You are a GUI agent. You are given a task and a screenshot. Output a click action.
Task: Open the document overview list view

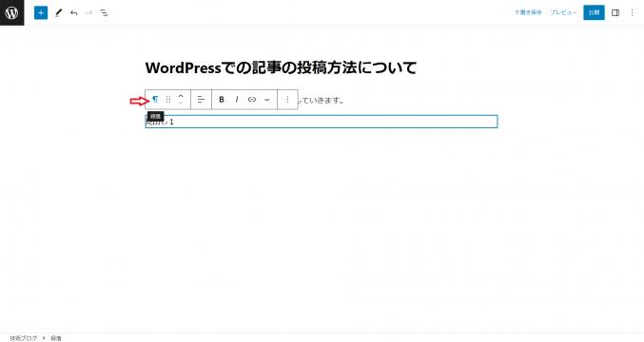click(105, 13)
